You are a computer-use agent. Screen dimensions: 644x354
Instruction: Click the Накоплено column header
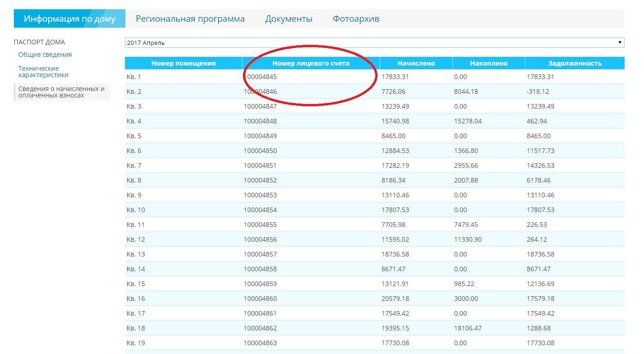489,63
